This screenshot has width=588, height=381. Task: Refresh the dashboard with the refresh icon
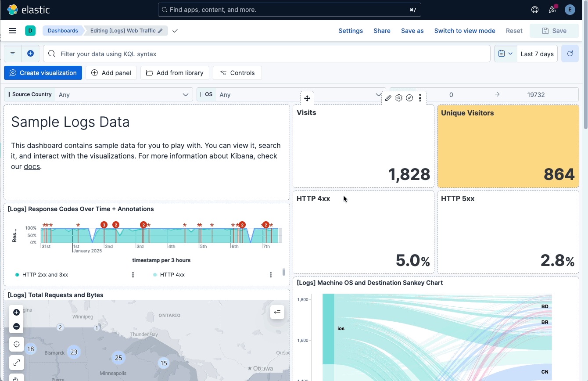tap(570, 53)
